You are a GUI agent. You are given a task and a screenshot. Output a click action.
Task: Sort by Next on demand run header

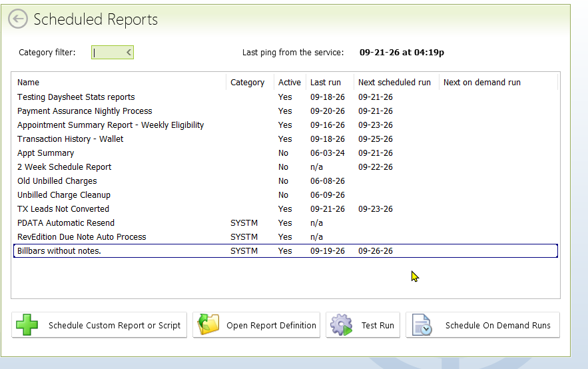point(482,82)
